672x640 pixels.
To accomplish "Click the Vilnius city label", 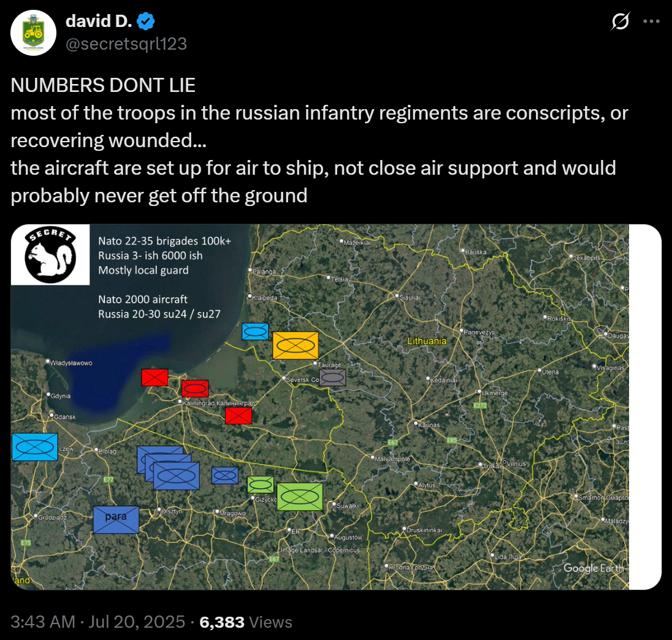I will pos(516,464).
